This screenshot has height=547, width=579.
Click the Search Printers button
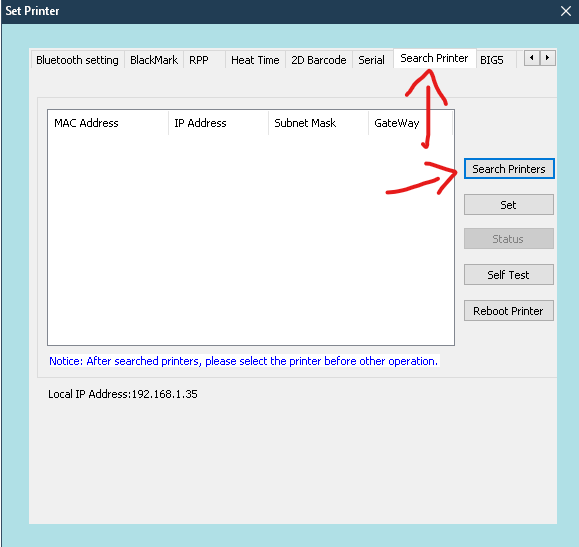point(509,169)
